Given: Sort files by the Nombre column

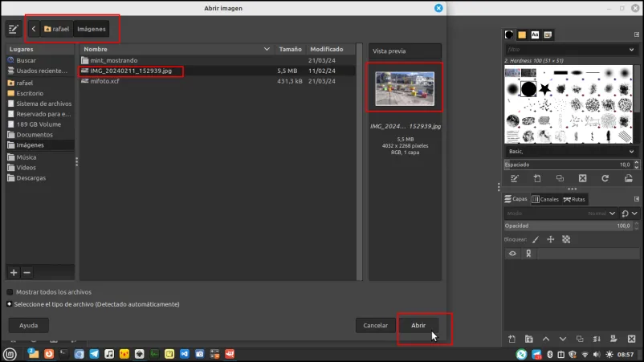Looking at the screenshot, I should click(177, 49).
